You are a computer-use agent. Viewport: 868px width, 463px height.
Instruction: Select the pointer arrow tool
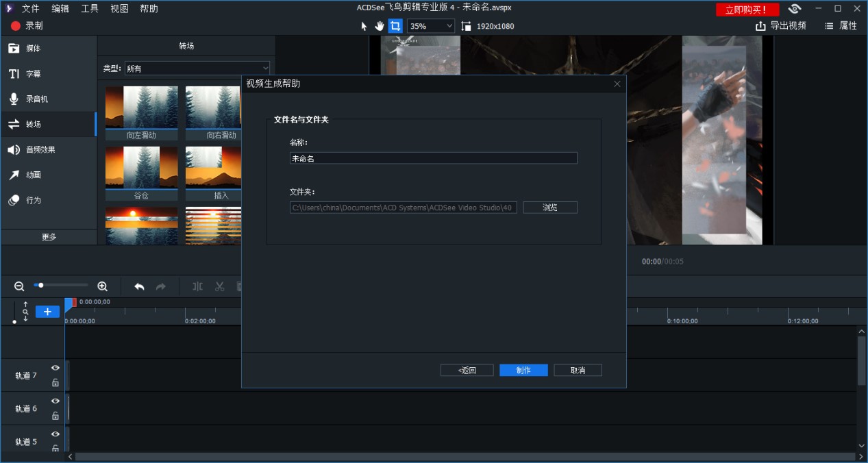tap(364, 26)
